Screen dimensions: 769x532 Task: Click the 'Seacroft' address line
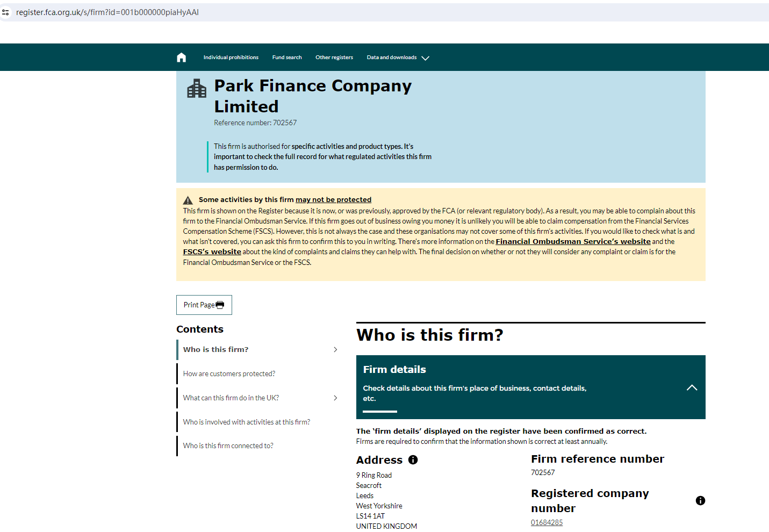tap(369, 486)
